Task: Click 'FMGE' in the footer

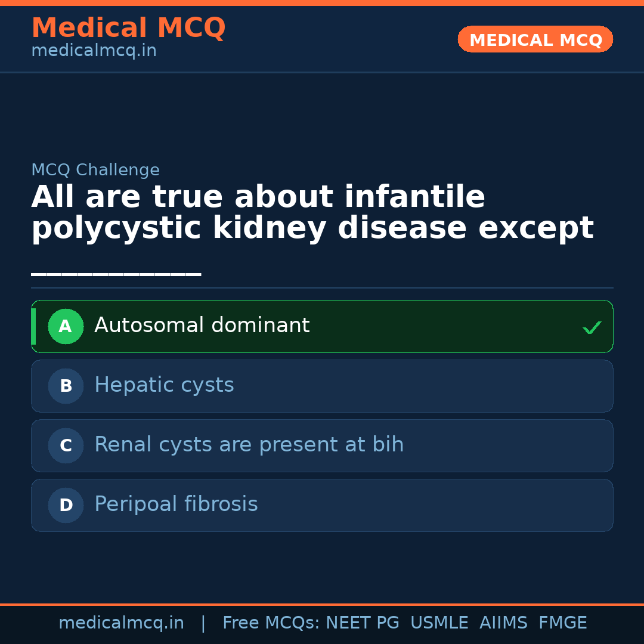Action: click(x=562, y=623)
